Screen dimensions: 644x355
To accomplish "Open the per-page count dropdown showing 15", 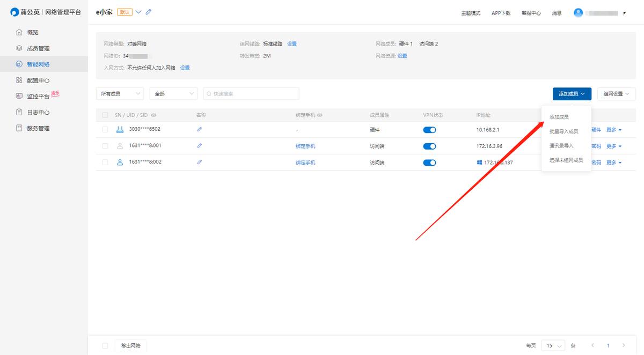I will coord(553,346).
